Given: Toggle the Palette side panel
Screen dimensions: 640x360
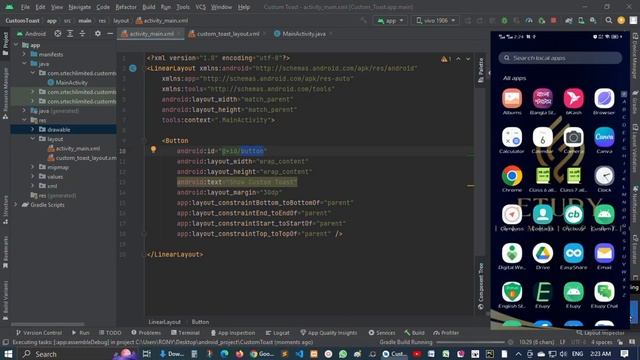Looking at the screenshot, I should click(x=481, y=70).
